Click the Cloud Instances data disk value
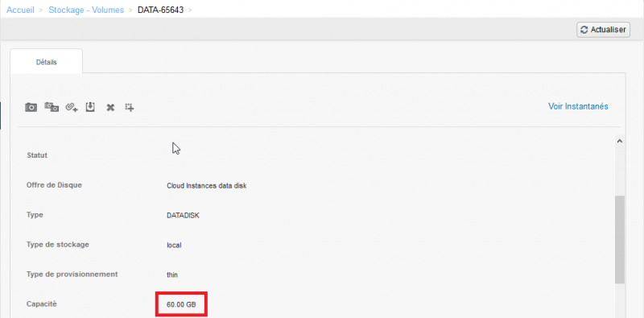Image resolution: width=644 pixels, height=318 pixels. click(x=207, y=186)
